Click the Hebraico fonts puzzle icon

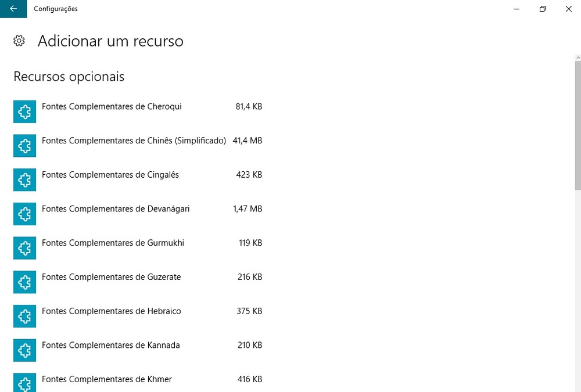click(24, 316)
